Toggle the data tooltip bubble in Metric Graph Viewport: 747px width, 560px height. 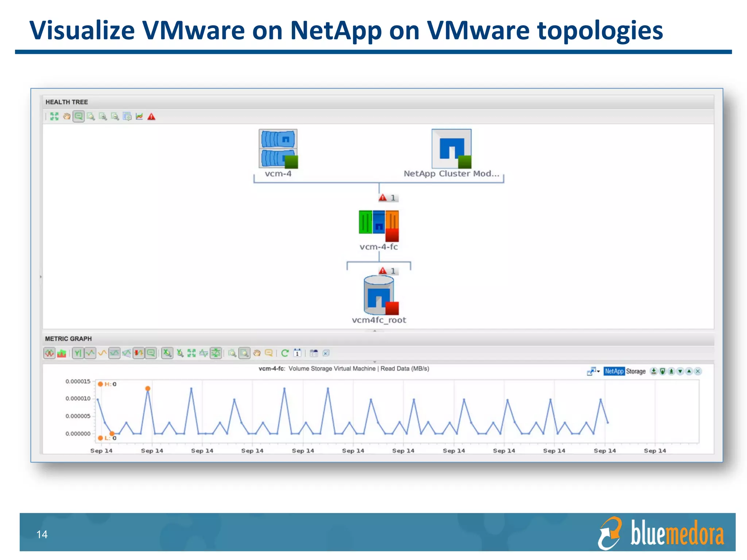pos(151,353)
